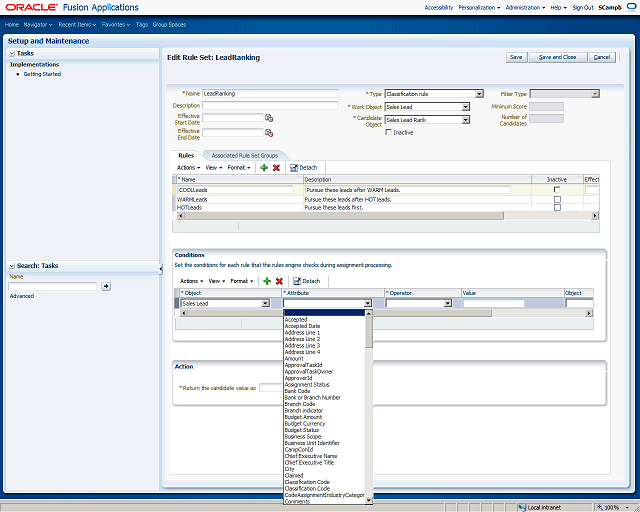Detach the Conditions table
This screenshot has height=512, width=640.
[307, 281]
